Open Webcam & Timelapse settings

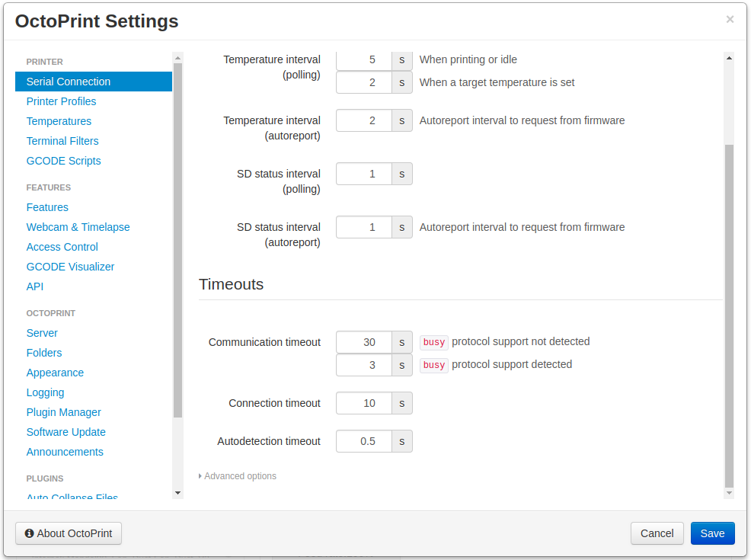click(x=78, y=226)
